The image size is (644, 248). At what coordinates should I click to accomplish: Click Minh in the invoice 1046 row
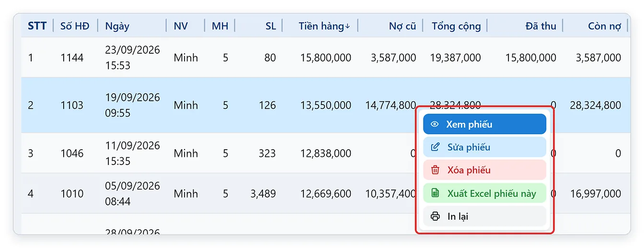click(x=186, y=154)
